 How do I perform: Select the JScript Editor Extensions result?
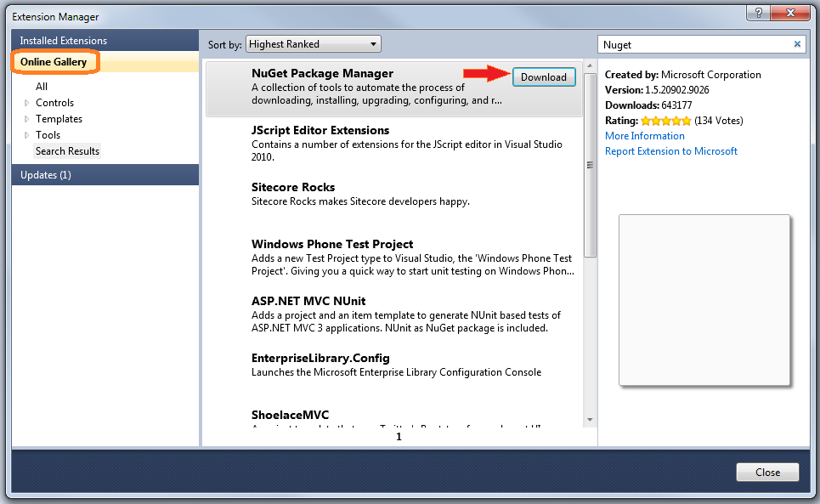(x=393, y=144)
